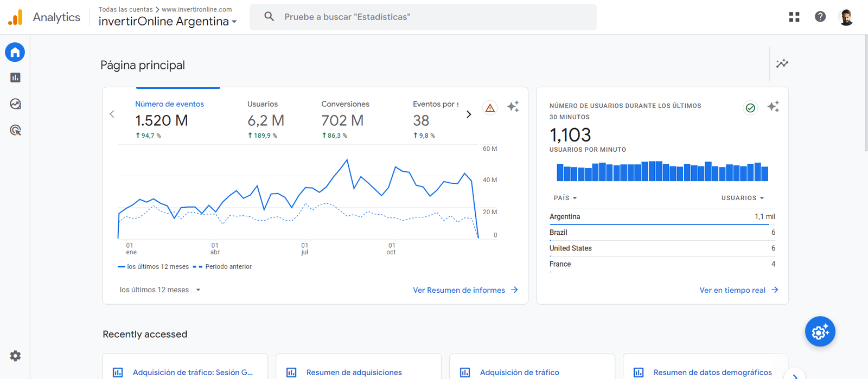Select the Usuarios metric tab
Image resolution: width=868 pixels, height=379 pixels.
[266, 119]
